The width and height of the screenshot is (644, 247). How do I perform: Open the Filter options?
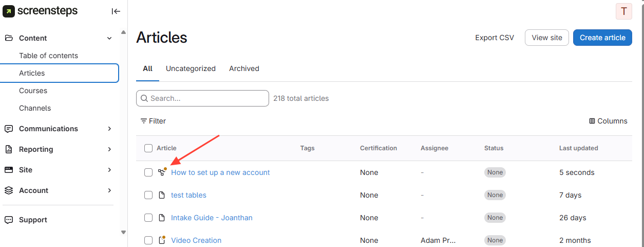(153, 121)
